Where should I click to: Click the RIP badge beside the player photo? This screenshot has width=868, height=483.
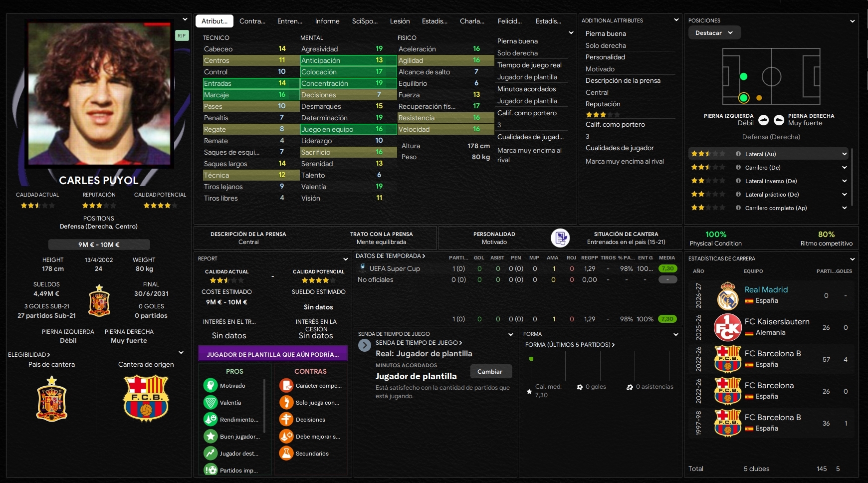coord(182,35)
